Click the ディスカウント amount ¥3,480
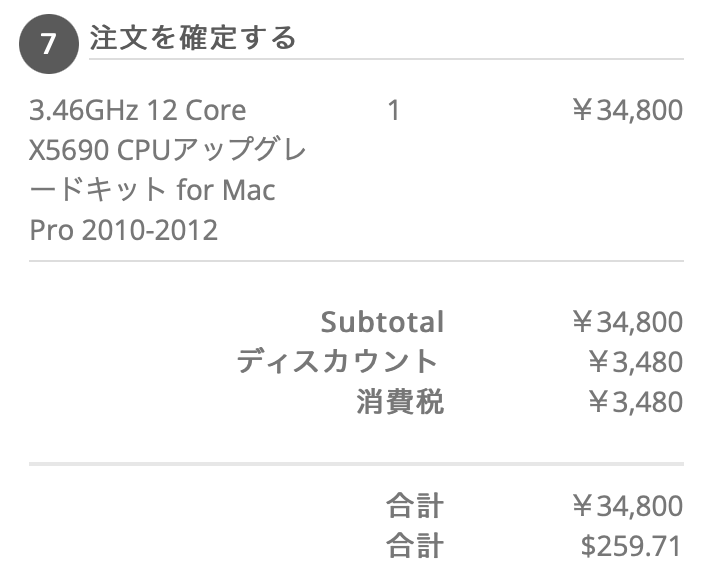 coord(635,362)
